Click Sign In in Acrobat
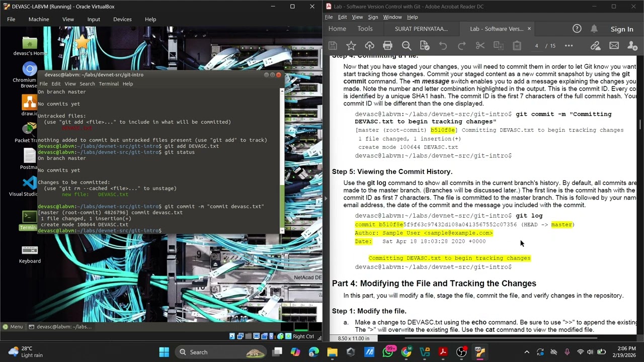 point(622,29)
